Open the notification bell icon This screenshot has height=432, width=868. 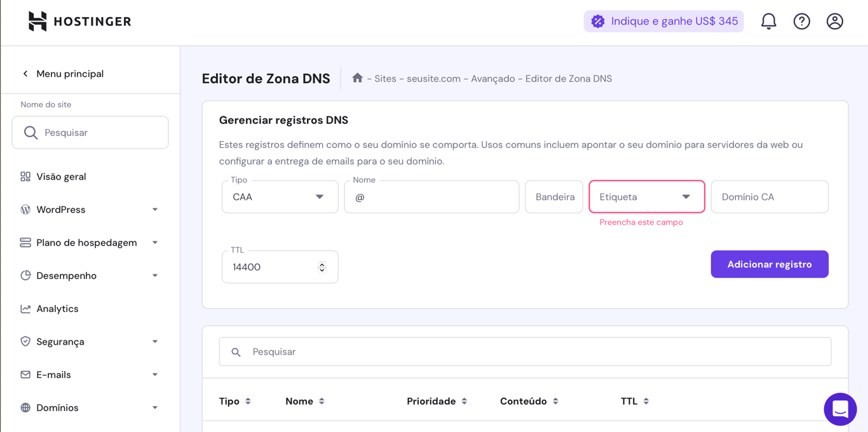click(768, 21)
